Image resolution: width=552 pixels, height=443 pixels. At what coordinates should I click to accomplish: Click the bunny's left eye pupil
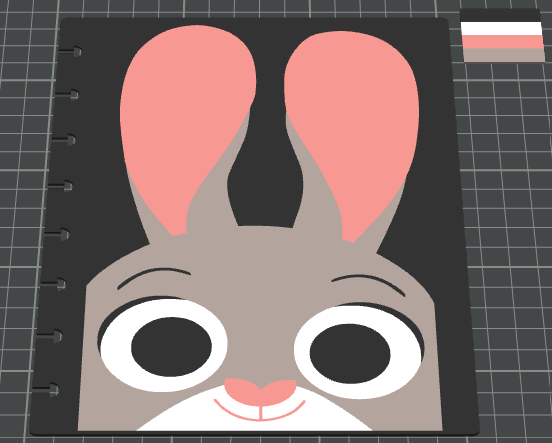[x=171, y=347]
